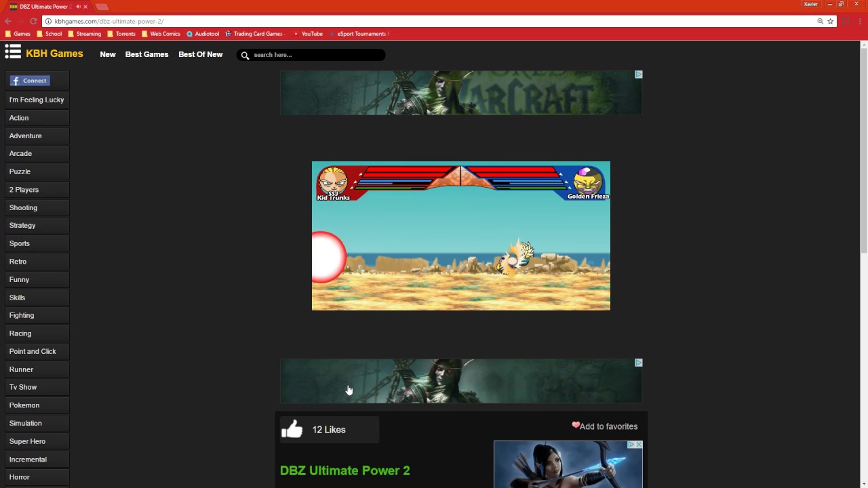Click the zoom magnifier in address bar
Screen dimensions: 868x488
[x=820, y=21]
